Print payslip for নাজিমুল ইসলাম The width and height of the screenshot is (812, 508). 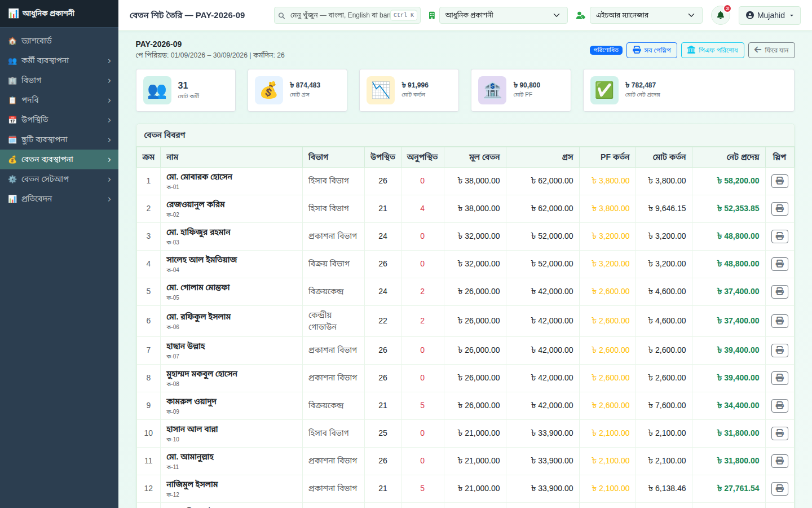point(779,489)
